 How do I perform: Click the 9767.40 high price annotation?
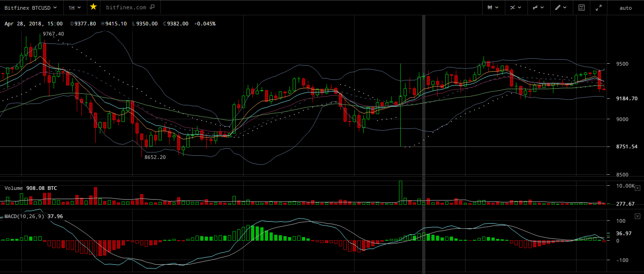coord(53,34)
